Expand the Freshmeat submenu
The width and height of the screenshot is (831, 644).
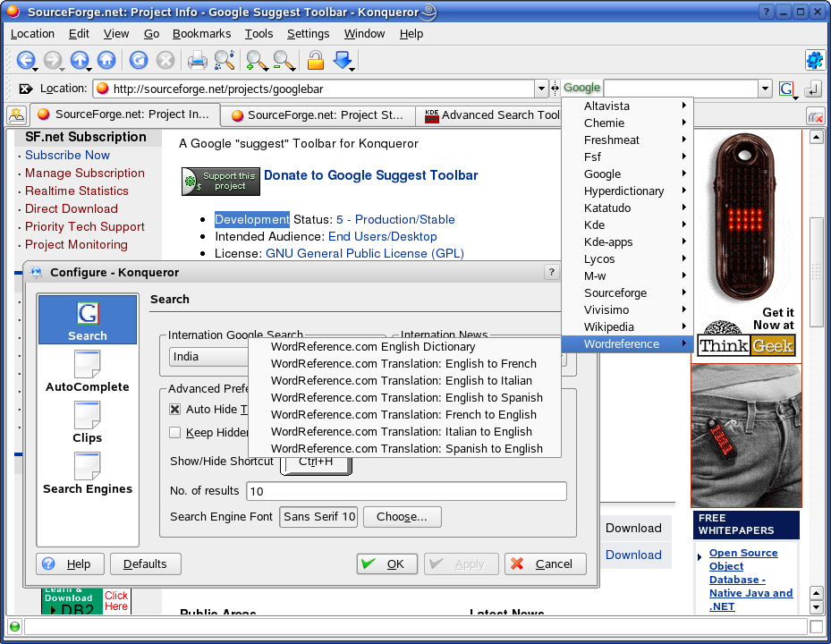(x=627, y=140)
